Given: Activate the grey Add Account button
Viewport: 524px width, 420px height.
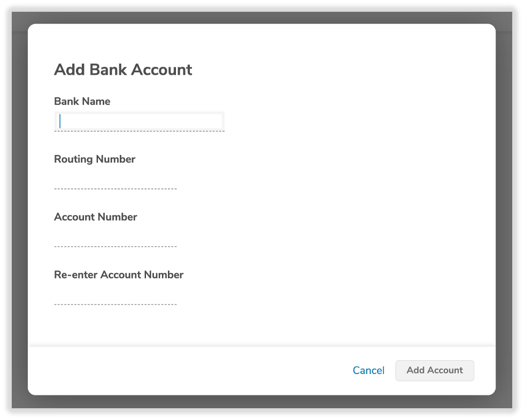Looking at the screenshot, I should click(435, 370).
